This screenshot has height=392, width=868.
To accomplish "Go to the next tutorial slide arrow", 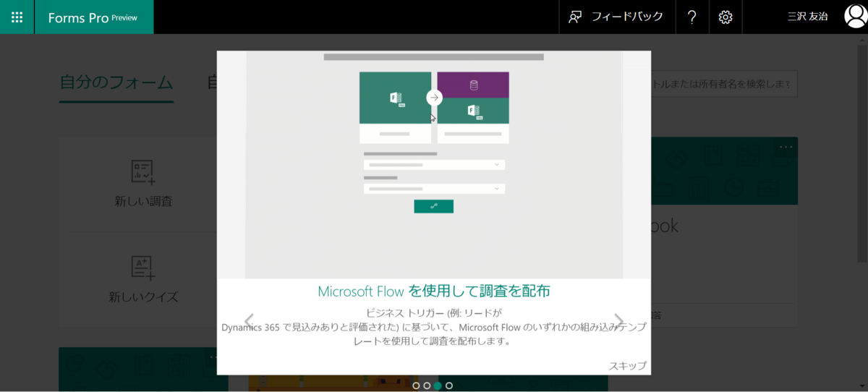I will click(x=618, y=320).
